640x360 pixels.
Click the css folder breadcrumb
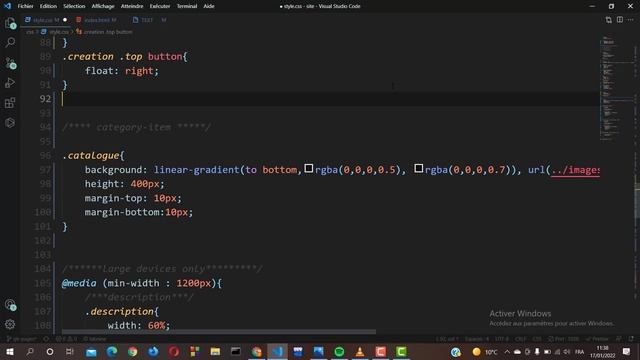pos(30,32)
